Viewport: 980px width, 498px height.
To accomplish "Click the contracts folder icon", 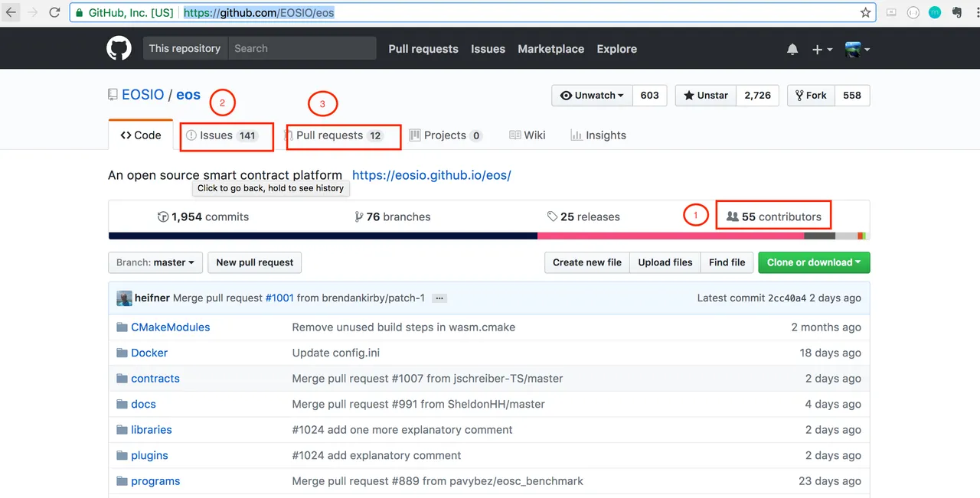I will tap(122, 379).
